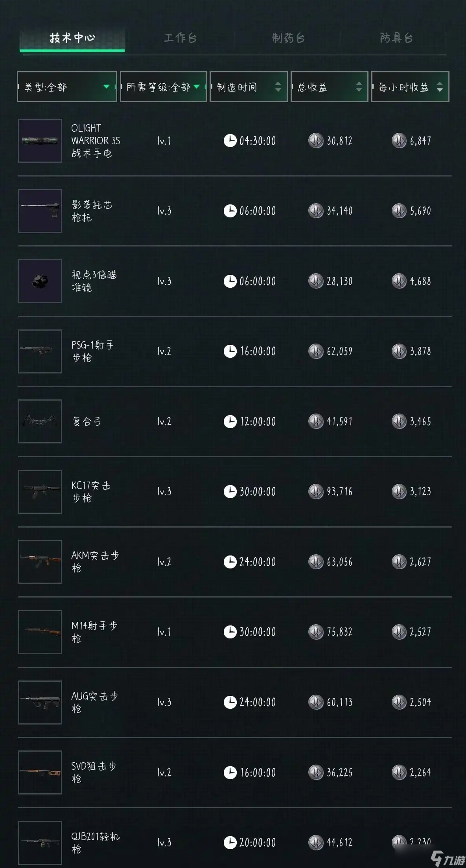The image size is (466, 868).
Task: Click the KC17突击步枪 weapon icon
Action: (40, 492)
